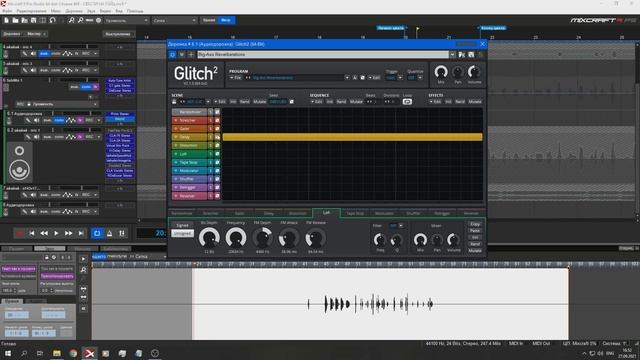The image size is (640, 360).
Task: Adjust the Glitch2 master Mix knob
Action: pos(441,72)
